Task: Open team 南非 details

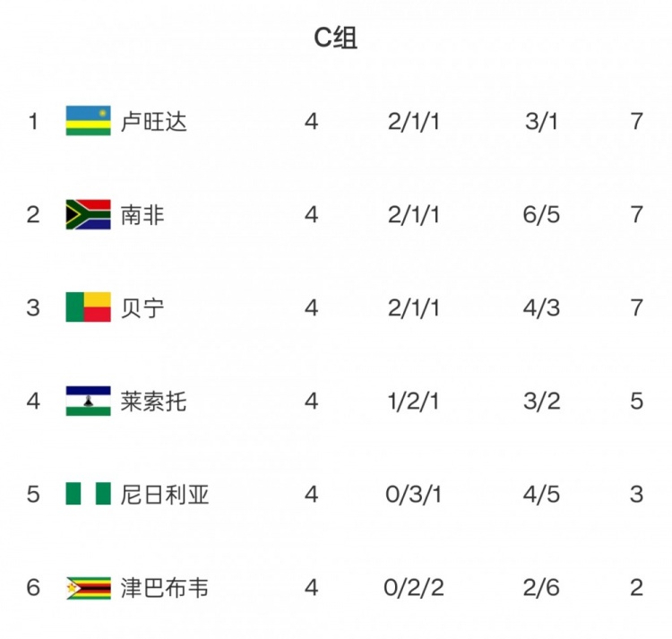Action: 142,214
